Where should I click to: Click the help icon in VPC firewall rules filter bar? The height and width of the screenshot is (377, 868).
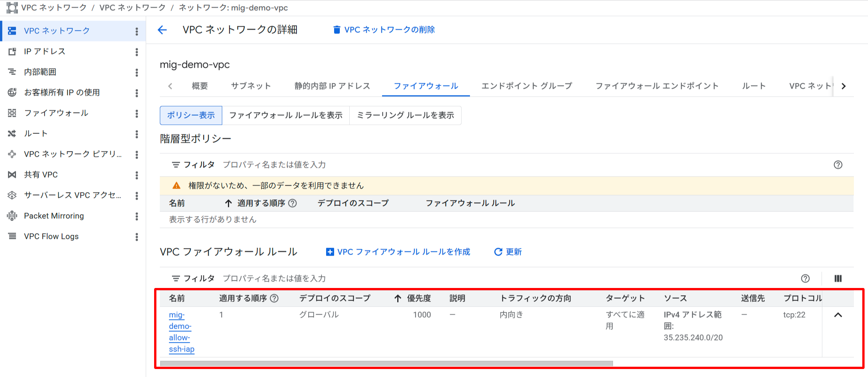click(x=805, y=278)
